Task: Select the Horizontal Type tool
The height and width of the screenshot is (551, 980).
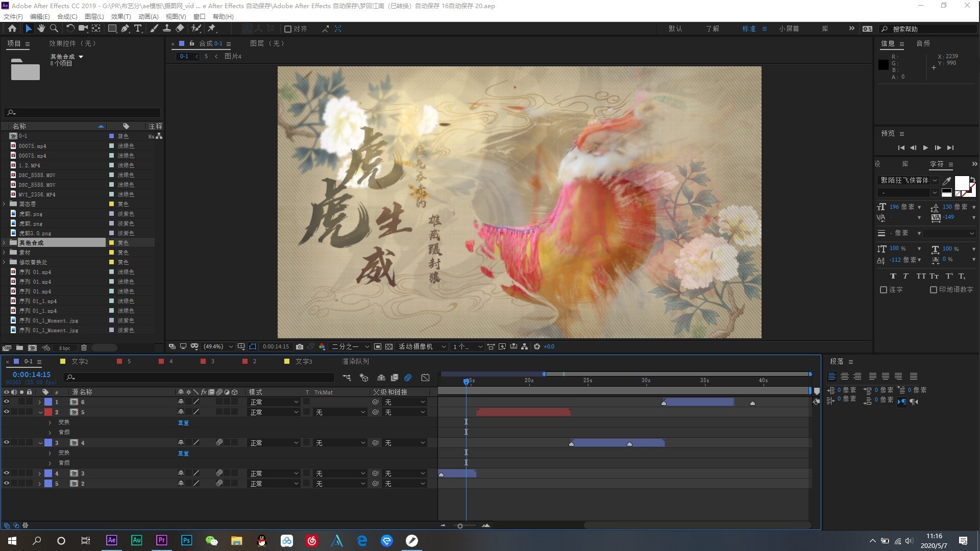Action: point(138,29)
